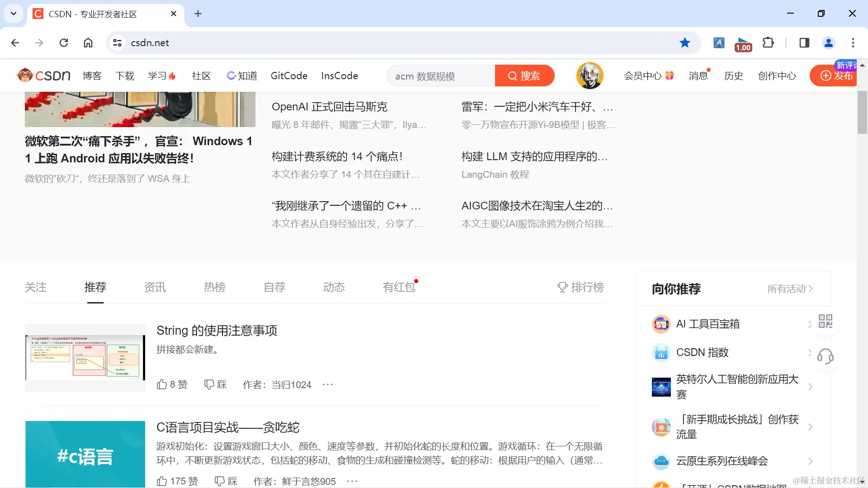Image resolution: width=868 pixels, height=488 pixels.
Task: Open 会员中心 link
Action: pos(649,76)
